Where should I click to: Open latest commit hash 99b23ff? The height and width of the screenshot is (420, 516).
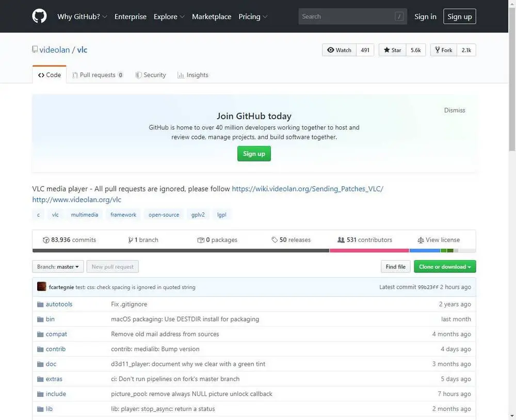[428, 287]
